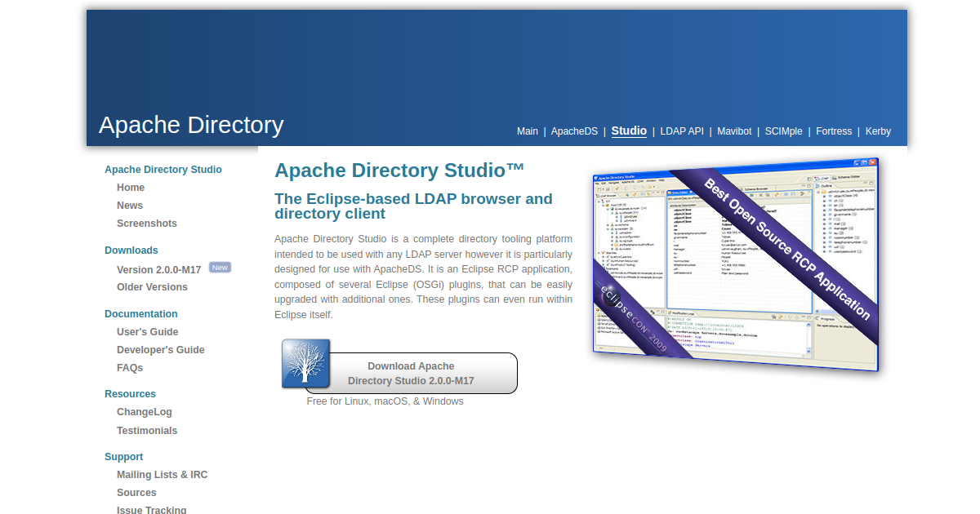The image size is (980, 514).
Task: Go to the ApacheDS navigation item
Action: [x=574, y=131]
